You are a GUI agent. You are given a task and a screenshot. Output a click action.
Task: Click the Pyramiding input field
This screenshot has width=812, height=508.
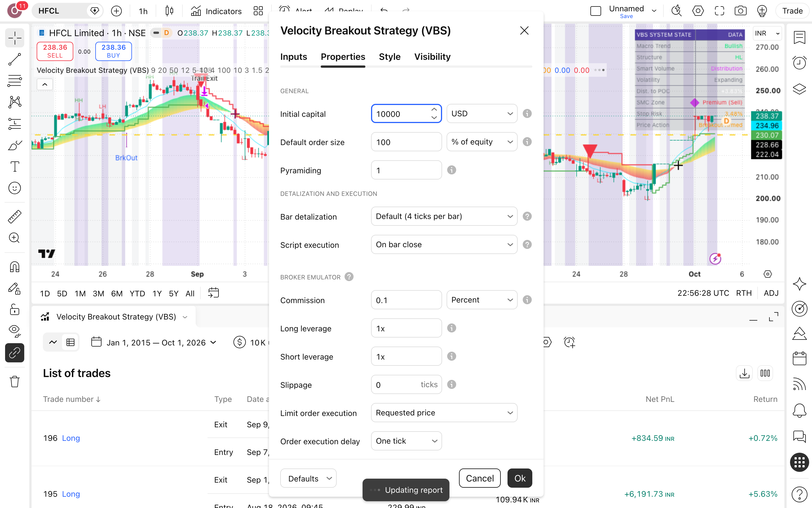tap(406, 170)
